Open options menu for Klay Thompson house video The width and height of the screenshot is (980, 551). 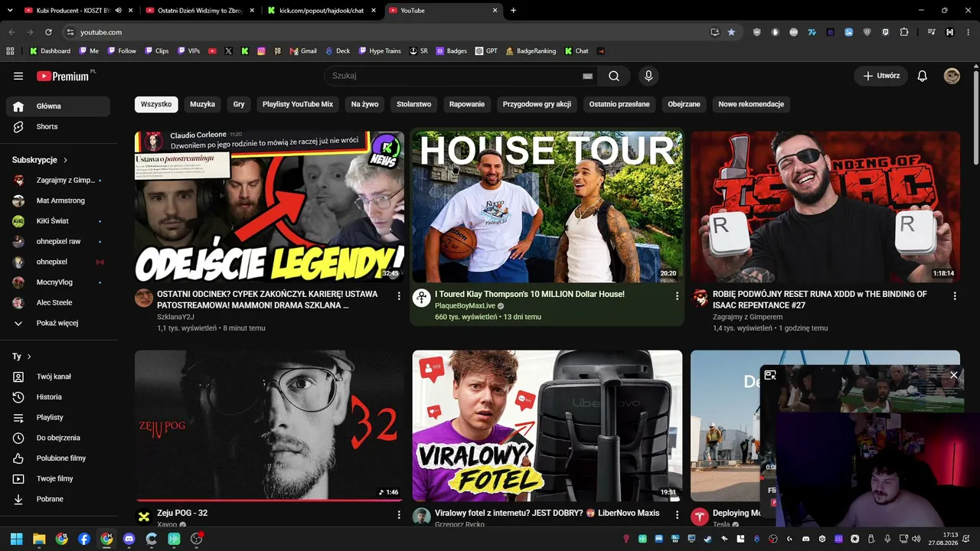677,296
